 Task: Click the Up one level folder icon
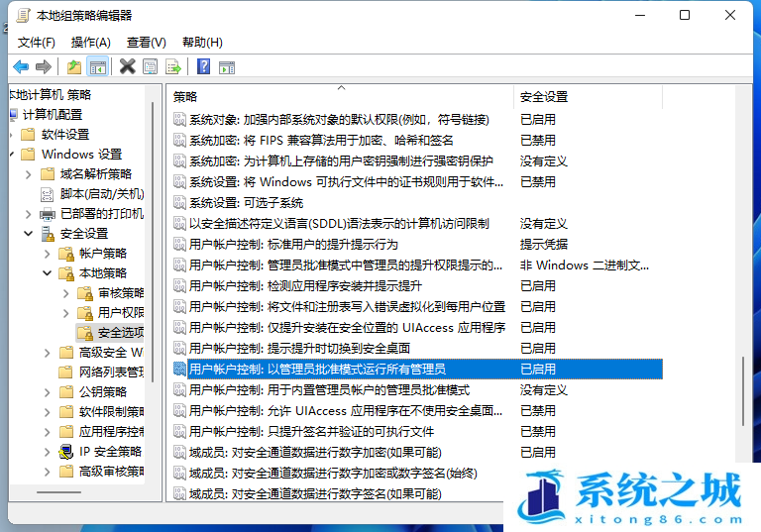tap(74, 66)
